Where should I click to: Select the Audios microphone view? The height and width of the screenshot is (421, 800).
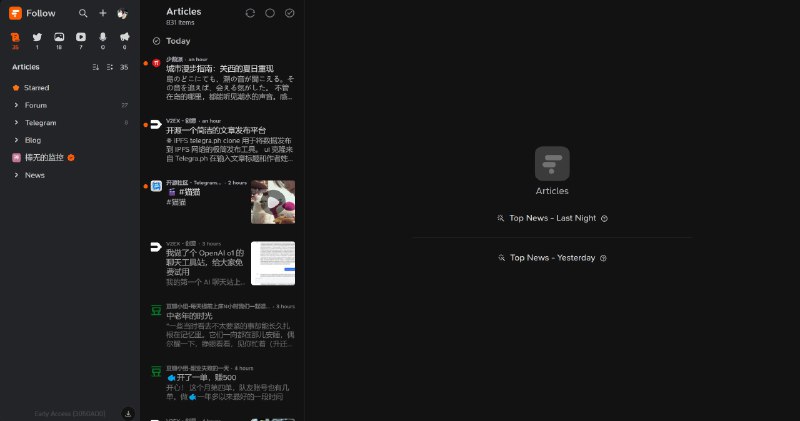103,38
